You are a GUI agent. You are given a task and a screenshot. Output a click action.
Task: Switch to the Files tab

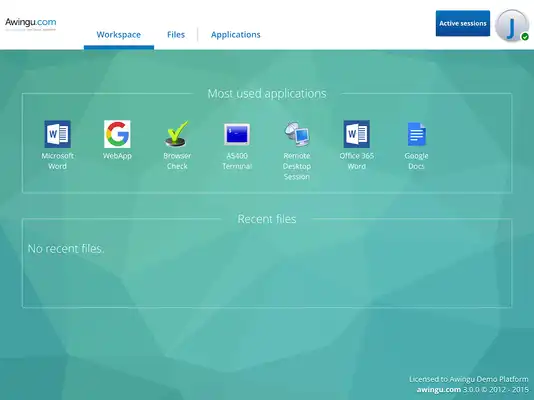click(x=176, y=34)
